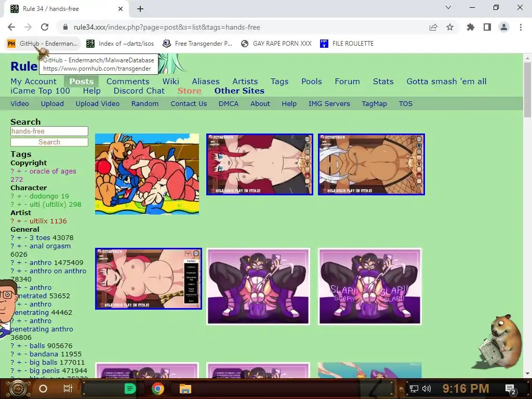Open the GitHub - Enderman bookmark
Screen dimensions: 532x399
[43, 44]
